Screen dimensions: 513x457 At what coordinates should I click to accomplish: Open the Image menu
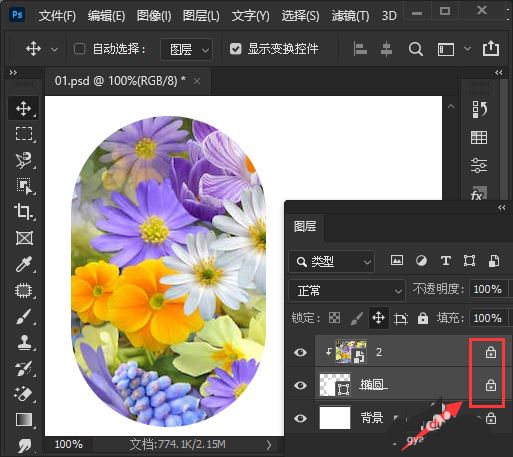click(154, 16)
